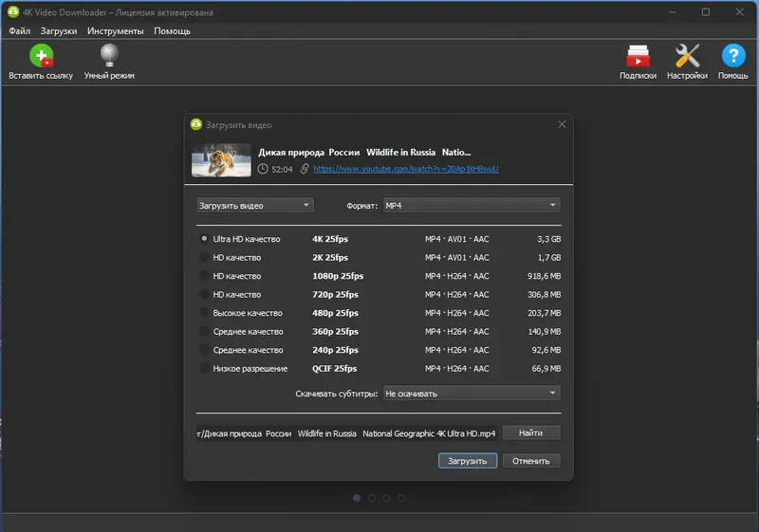Expand the Скачивать субтитры dropdown
This screenshot has height=532, width=759.
click(x=472, y=394)
